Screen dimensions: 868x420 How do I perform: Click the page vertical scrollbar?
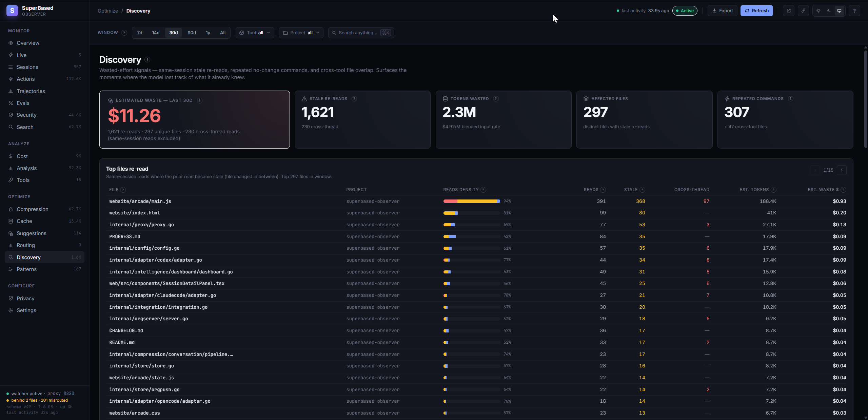[865, 99]
